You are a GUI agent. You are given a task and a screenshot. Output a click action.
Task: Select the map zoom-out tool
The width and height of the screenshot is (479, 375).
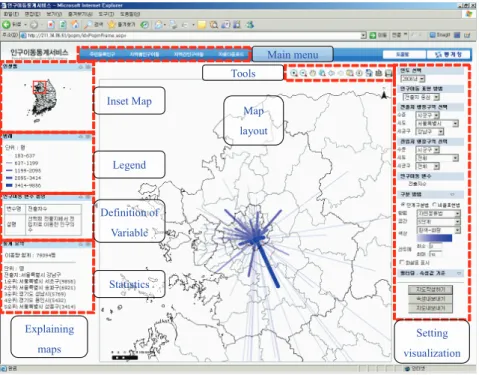pos(303,73)
